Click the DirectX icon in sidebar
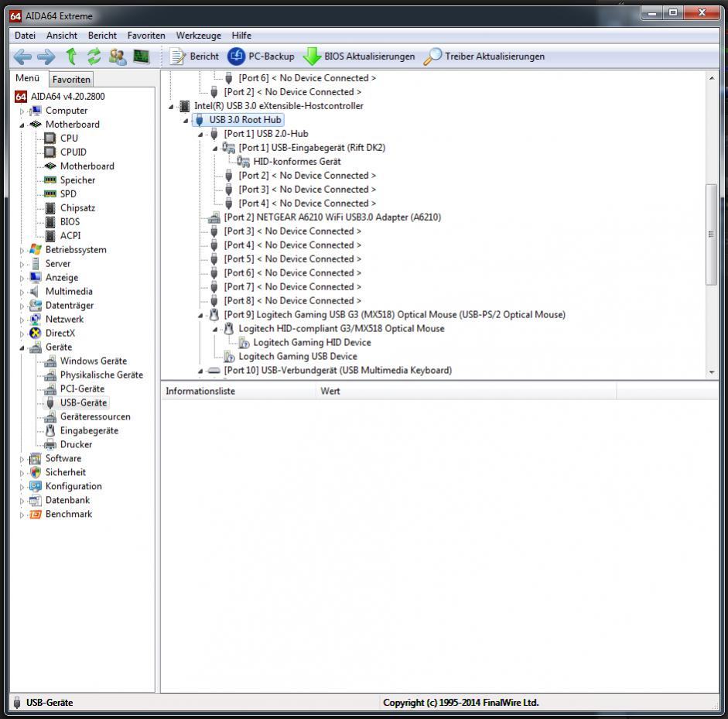 point(36,333)
